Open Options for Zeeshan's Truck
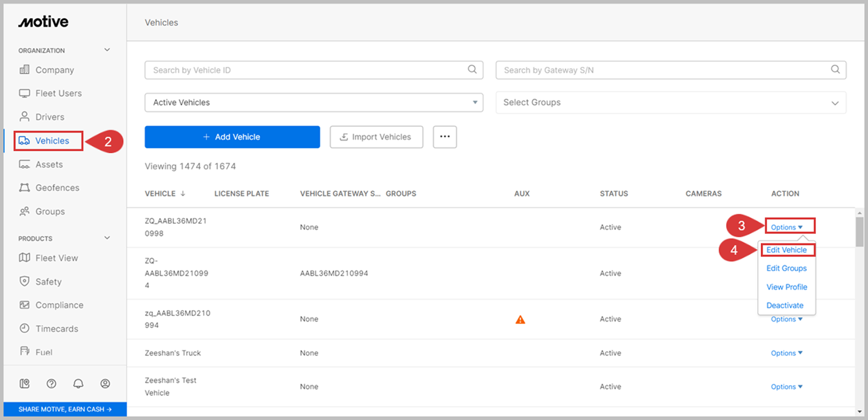Image resolution: width=868 pixels, height=420 pixels. [787, 353]
